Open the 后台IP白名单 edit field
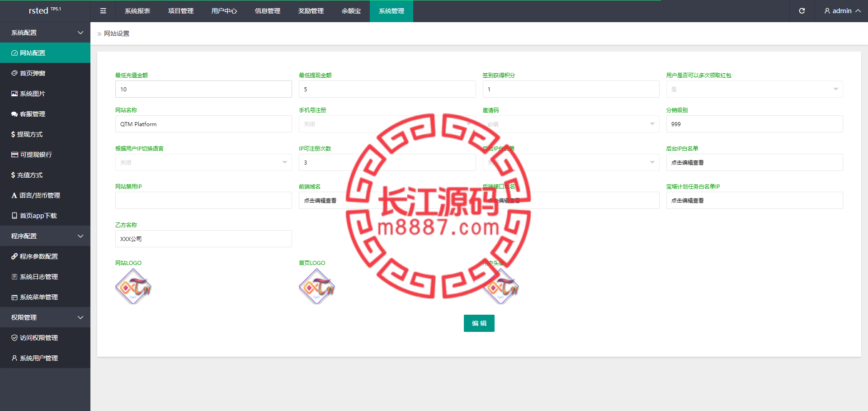Image resolution: width=868 pixels, height=411 pixels. coord(755,162)
